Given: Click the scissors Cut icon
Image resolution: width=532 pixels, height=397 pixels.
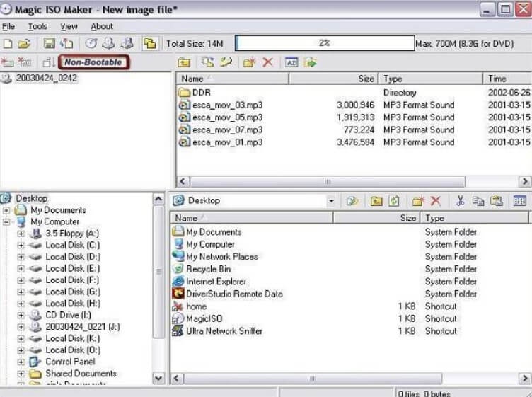Looking at the screenshot, I should [x=460, y=201].
